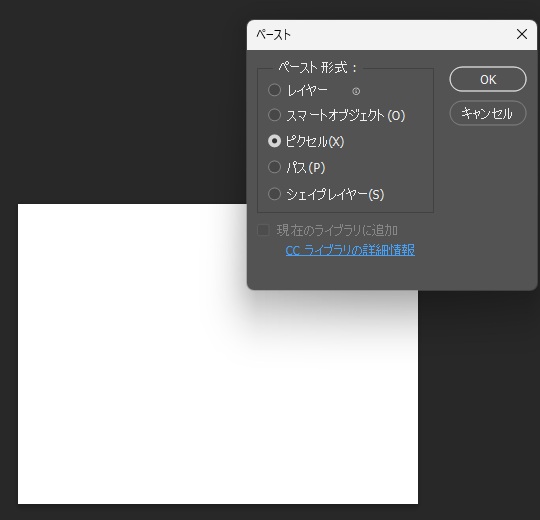540x520 pixels.
Task: Confirm paste with the OK button
Action: click(x=488, y=79)
